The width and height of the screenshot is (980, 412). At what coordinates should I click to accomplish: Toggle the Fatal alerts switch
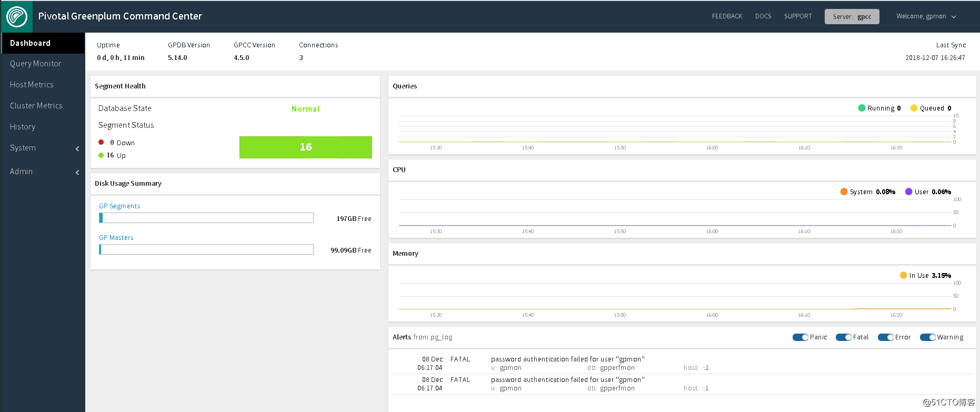tap(843, 337)
